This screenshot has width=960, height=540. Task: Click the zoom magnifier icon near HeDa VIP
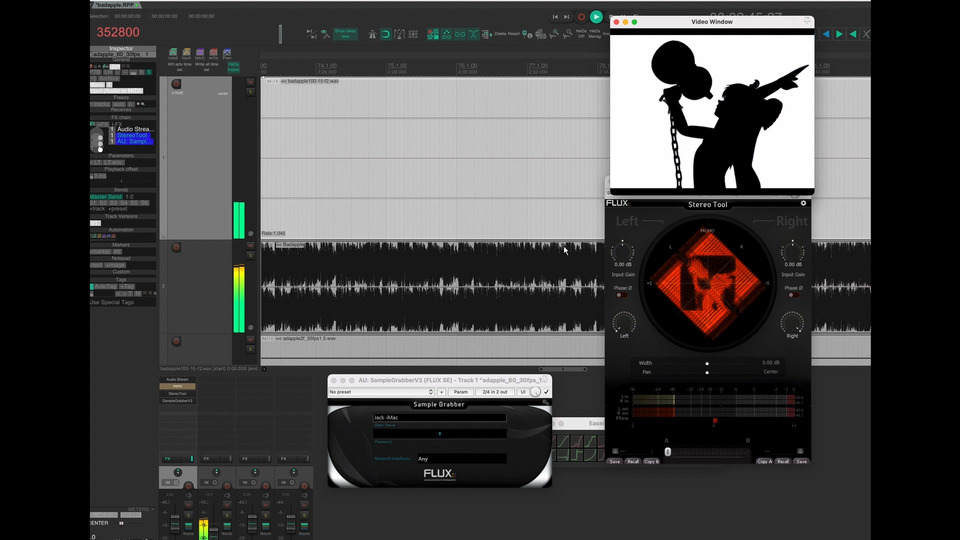[x=568, y=34]
